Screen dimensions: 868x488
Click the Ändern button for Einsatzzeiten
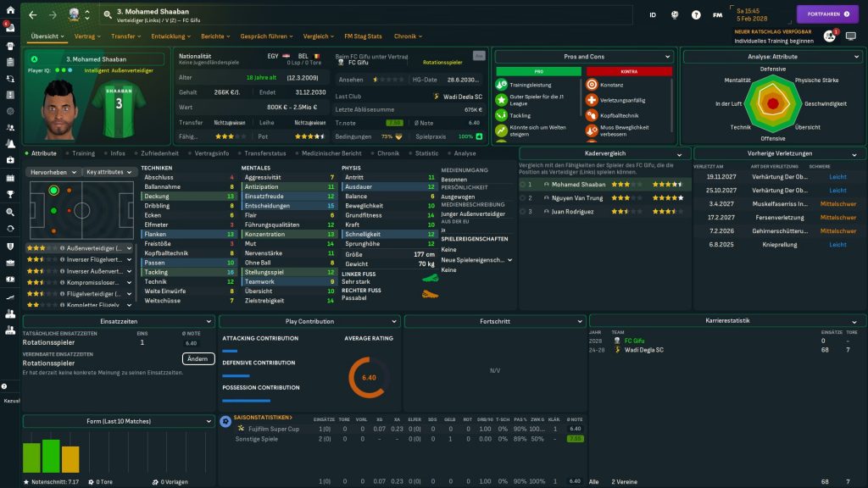[x=197, y=358]
